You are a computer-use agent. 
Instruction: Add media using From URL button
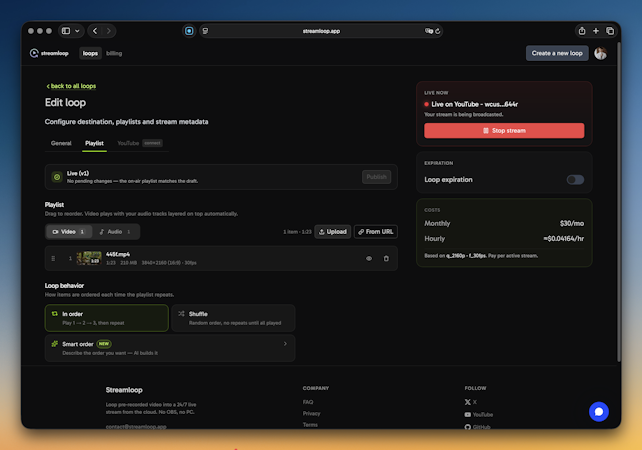375,232
